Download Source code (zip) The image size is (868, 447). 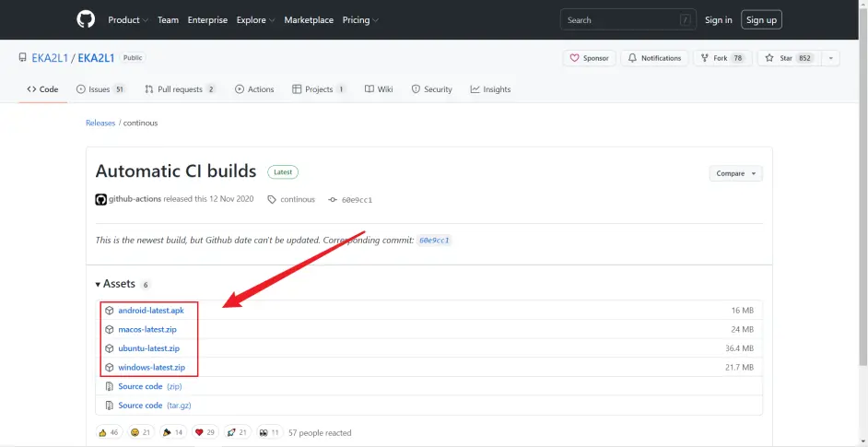click(150, 386)
